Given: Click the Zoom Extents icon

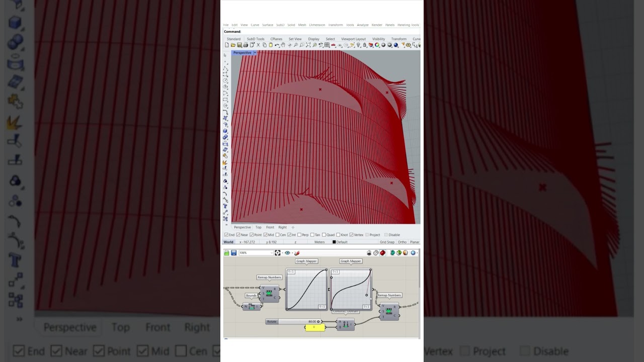Looking at the screenshot, I should (308, 45).
